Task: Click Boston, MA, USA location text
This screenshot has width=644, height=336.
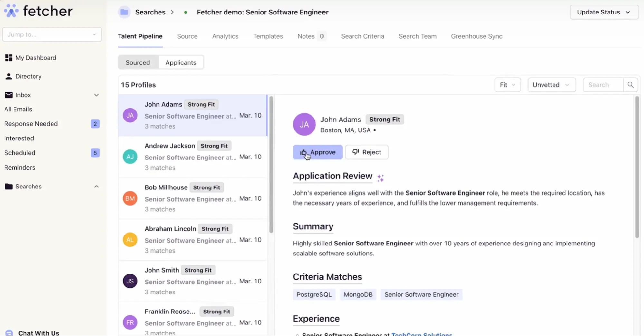Action: pyautogui.click(x=345, y=130)
